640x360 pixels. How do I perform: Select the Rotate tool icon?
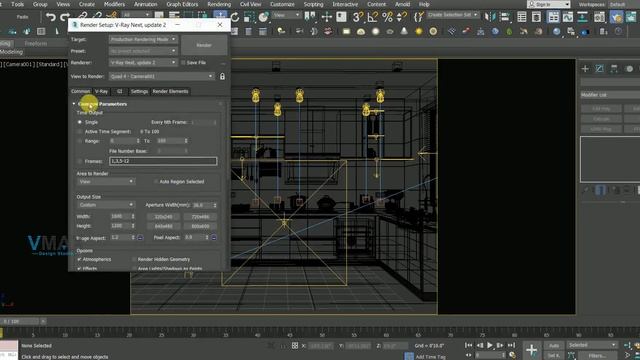point(235,17)
